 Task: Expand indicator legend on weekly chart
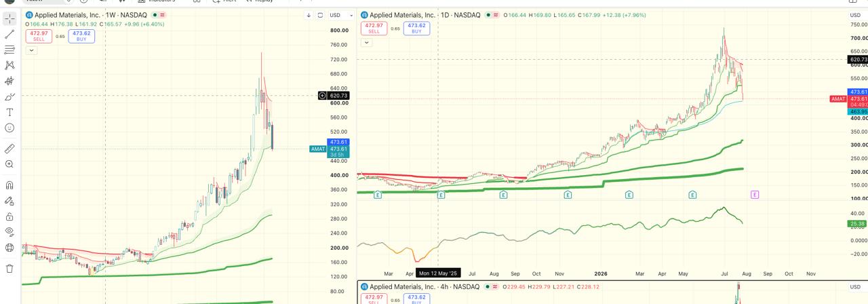[31, 50]
